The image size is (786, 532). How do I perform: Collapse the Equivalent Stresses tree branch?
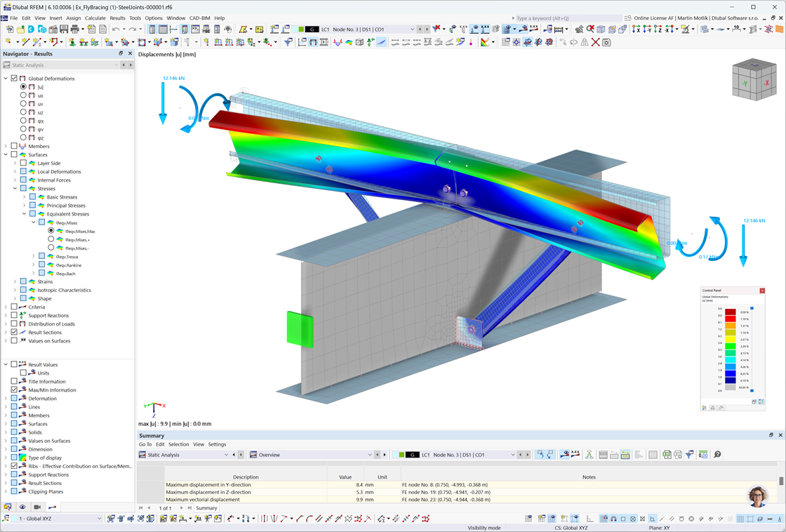pyautogui.click(x=25, y=214)
